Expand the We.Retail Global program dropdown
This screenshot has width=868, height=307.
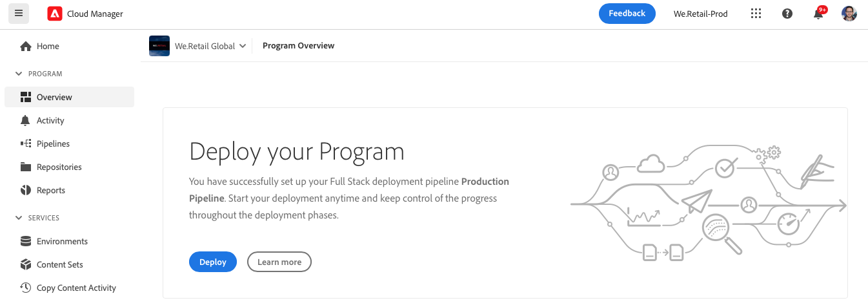pyautogui.click(x=211, y=46)
